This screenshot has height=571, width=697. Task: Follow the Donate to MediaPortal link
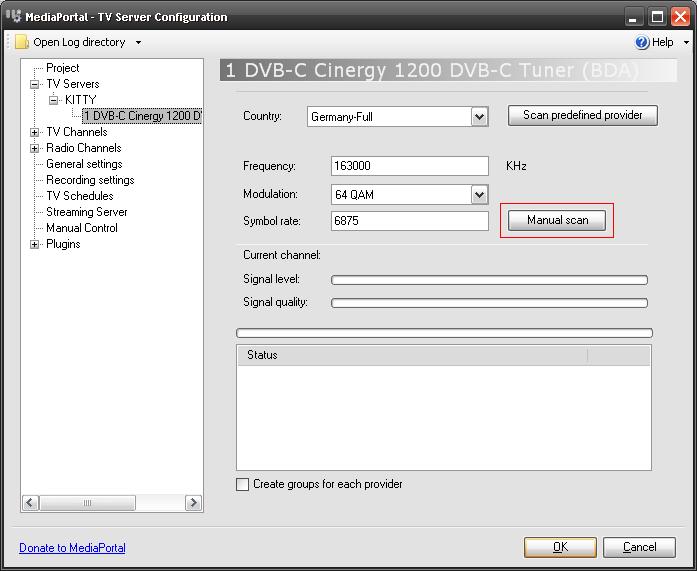point(72,548)
